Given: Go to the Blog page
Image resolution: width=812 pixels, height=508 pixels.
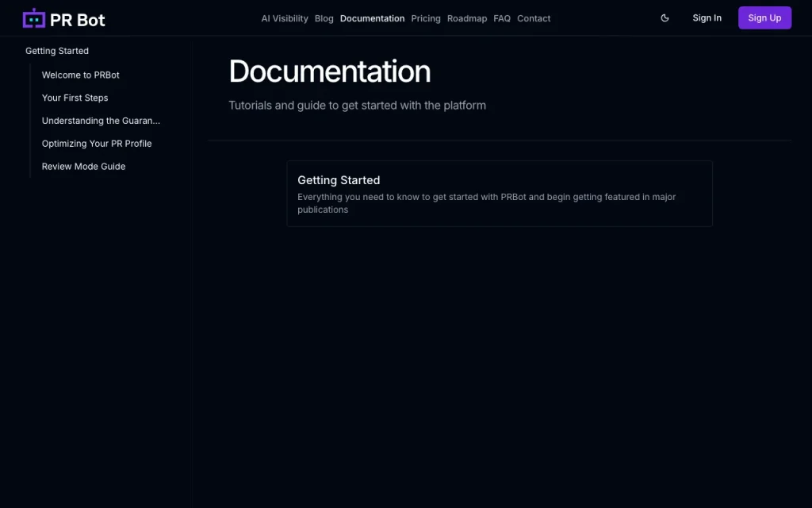Looking at the screenshot, I should (x=324, y=19).
